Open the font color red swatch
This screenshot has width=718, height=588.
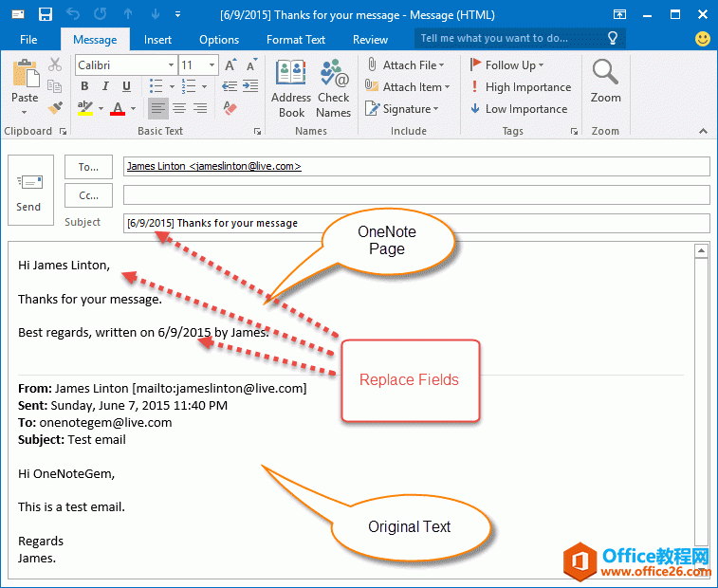118,109
